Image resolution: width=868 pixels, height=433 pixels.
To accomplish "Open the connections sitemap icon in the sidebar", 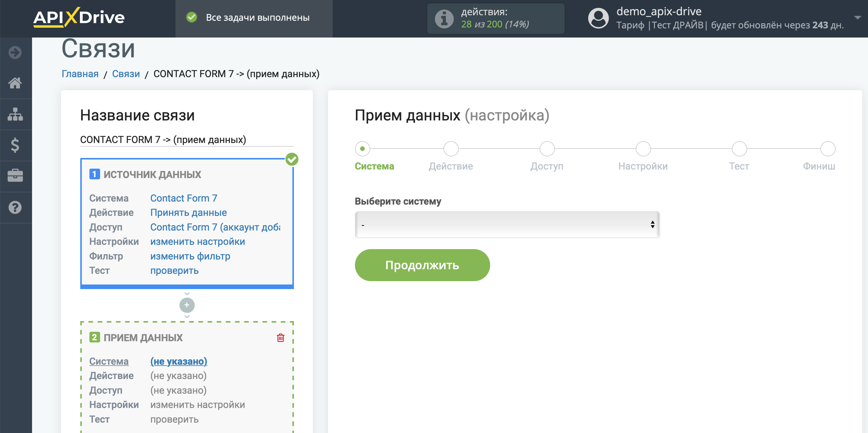I will point(15,114).
